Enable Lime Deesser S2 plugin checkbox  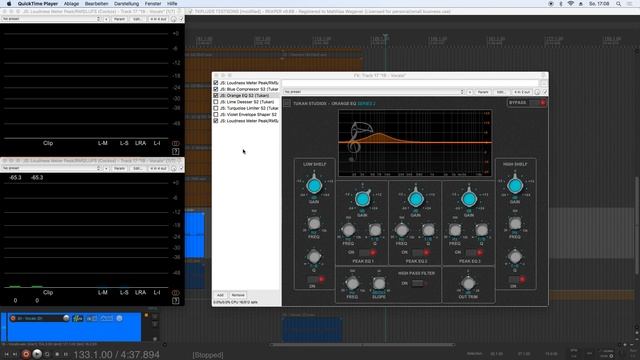(216, 102)
